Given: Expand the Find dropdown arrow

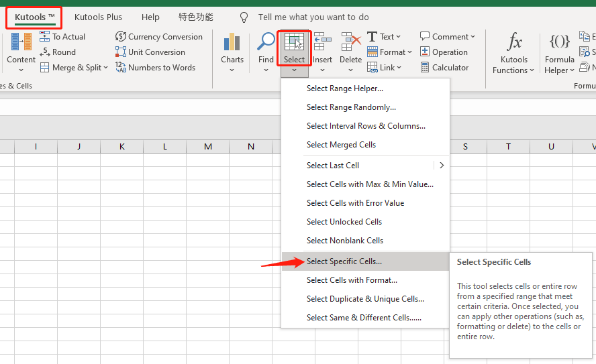Looking at the screenshot, I should 266,70.
